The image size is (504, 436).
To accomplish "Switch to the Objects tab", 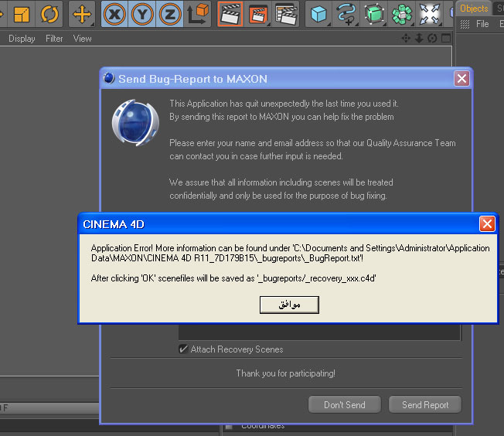I will 474,9.
